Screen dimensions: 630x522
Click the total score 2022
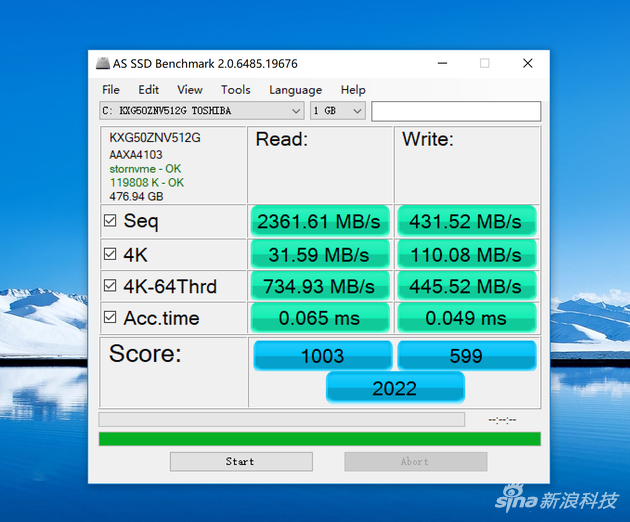pos(395,388)
